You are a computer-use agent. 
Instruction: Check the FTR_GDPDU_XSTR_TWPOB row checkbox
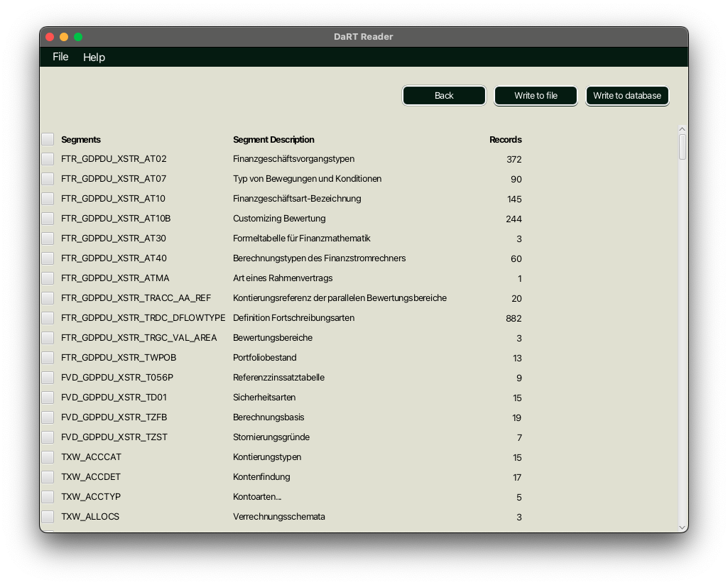pyautogui.click(x=48, y=358)
